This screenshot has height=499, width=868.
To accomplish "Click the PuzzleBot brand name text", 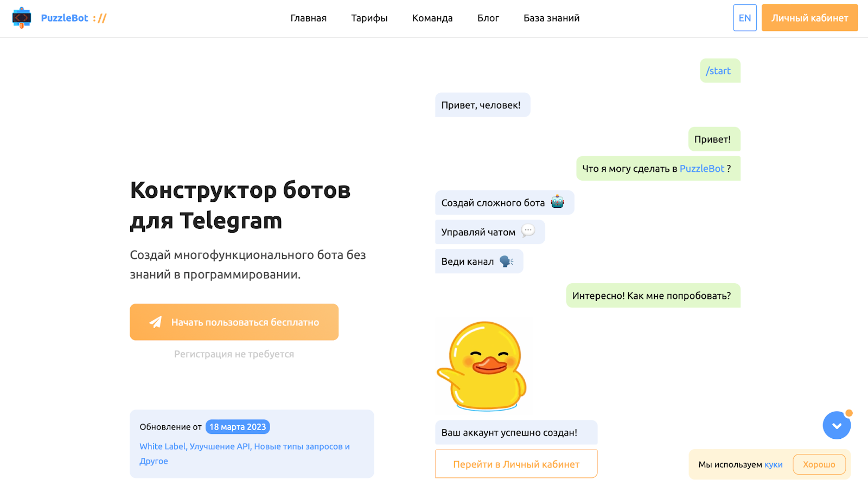I will pyautogui.click(x=65, y=18).
